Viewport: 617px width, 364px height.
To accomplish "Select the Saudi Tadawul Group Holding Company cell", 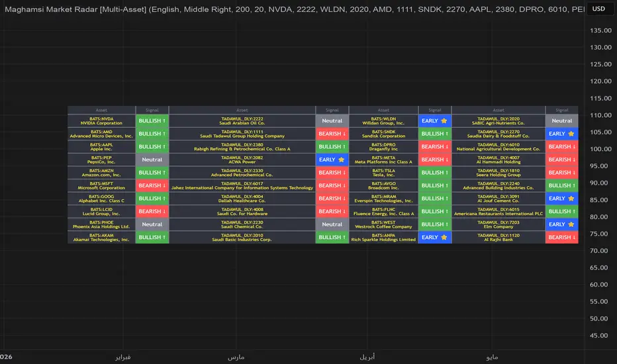I will point(242,134).
